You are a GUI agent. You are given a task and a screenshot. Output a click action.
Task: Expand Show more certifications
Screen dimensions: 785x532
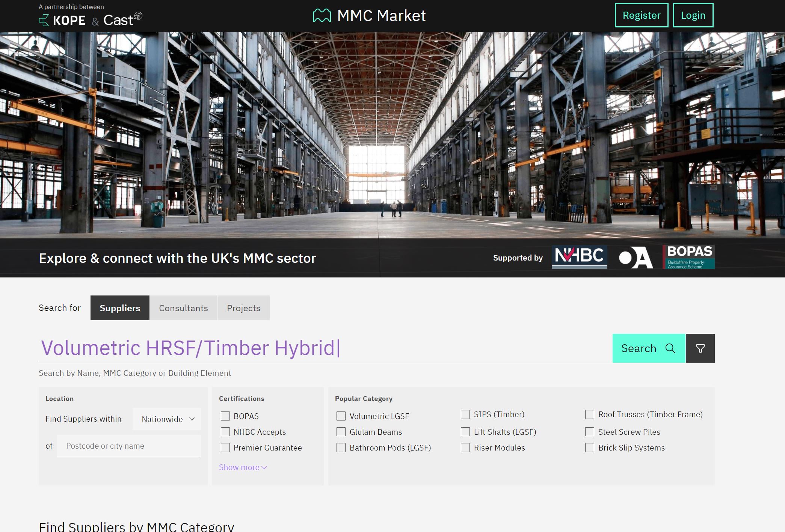(242, 467)
